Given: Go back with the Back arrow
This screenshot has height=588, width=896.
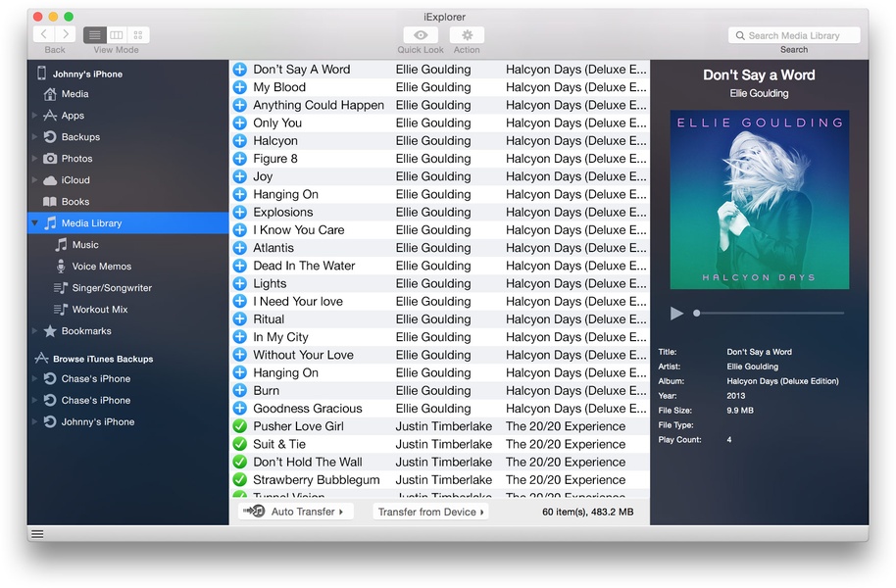Looking at the screenshot, I should pos(44,35).
